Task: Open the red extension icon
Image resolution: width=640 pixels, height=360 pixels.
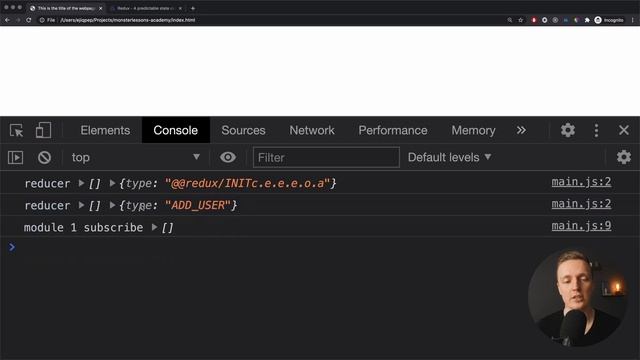Action: coord(534,20)
